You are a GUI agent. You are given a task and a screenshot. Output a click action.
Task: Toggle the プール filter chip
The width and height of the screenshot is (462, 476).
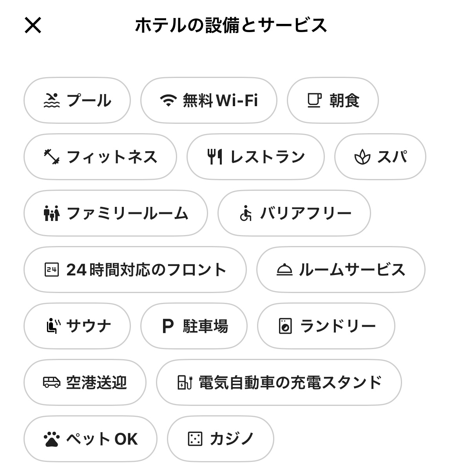pos(77,100)
